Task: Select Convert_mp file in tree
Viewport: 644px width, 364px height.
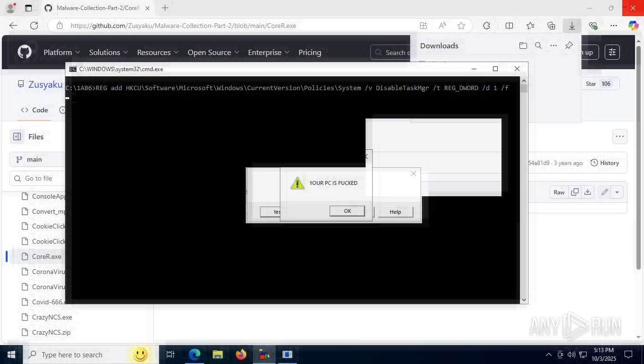Action: (x=49, y=211)
